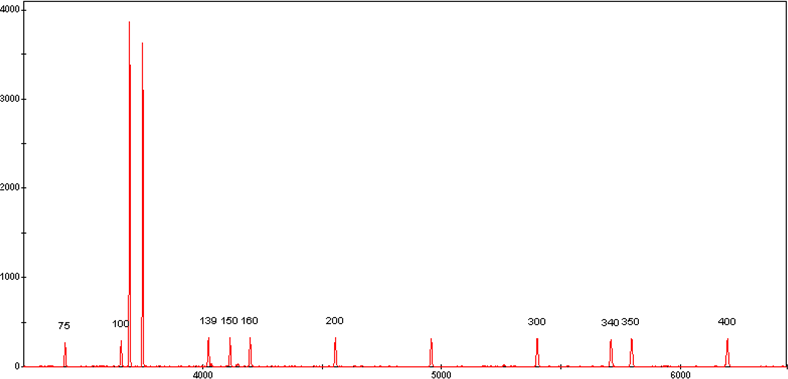
Task: Click the 4000 value on the horizontal axis
Action: pyautogui.click(x=203, y=374)
